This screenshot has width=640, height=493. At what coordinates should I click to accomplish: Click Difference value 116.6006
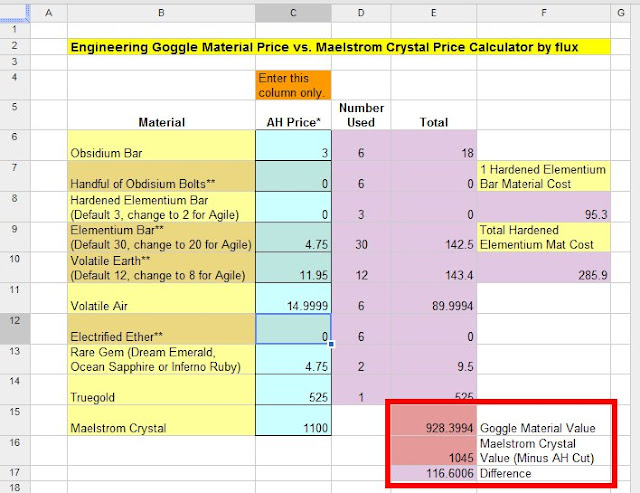tap(433, 473)
